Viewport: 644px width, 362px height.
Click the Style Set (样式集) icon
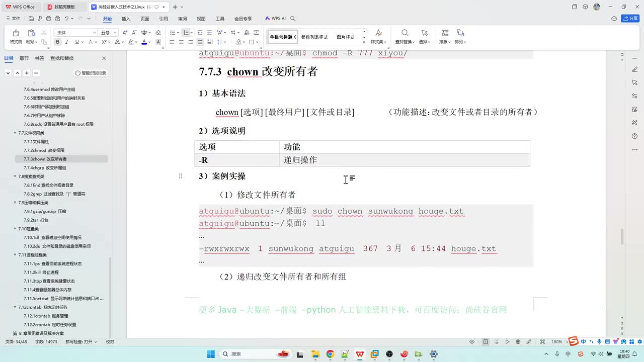pyautogui.click(x=378, y=33)
